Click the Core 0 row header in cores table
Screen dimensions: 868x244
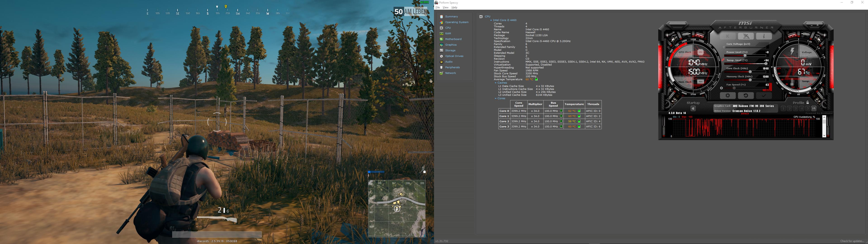click(504, 111)
